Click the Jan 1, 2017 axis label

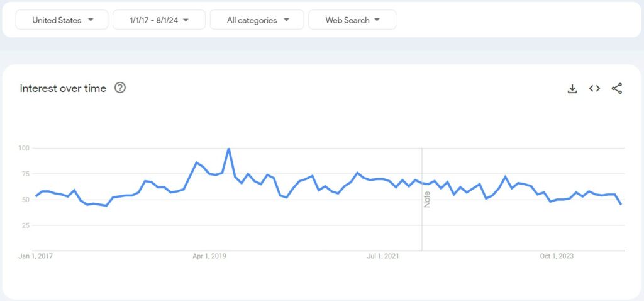[37, 256]
